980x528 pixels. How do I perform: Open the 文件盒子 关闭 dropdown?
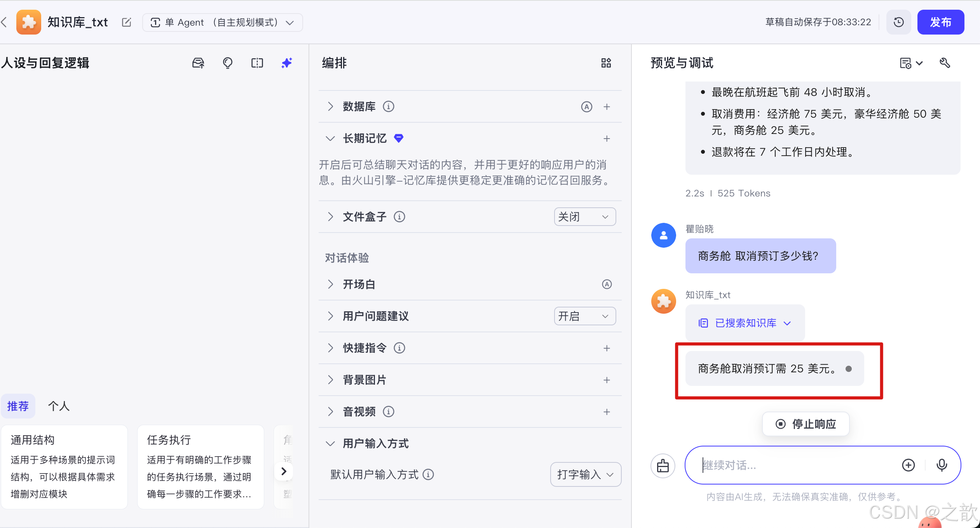(584, 217)
